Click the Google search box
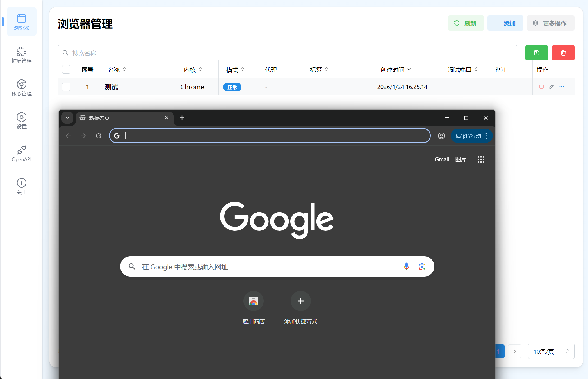 (x=277, y=266)
